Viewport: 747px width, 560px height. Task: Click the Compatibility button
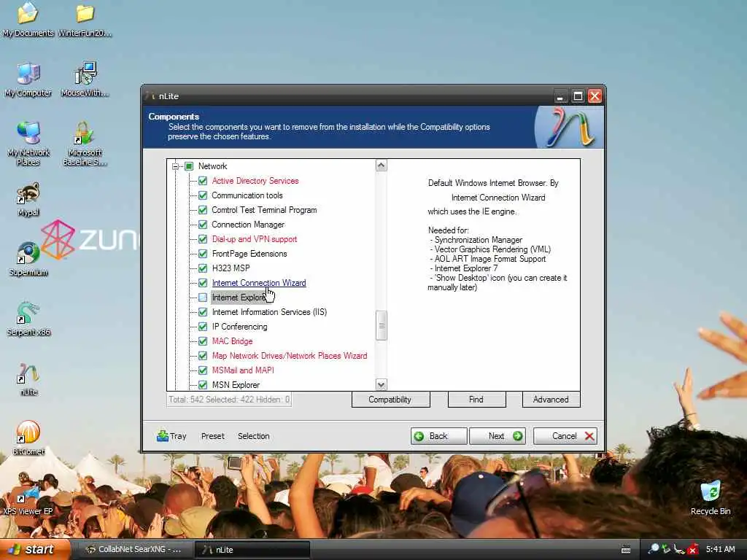click(390, 400)
